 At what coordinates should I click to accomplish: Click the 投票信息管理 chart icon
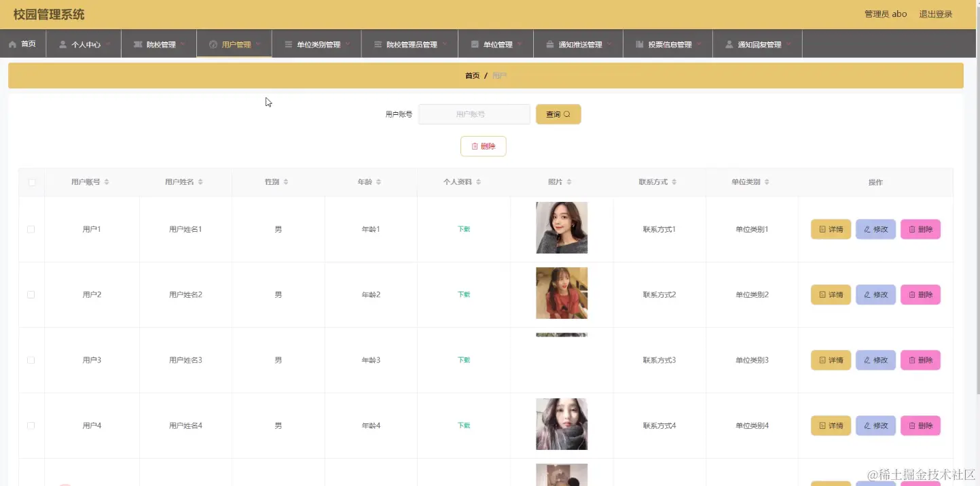640,45
